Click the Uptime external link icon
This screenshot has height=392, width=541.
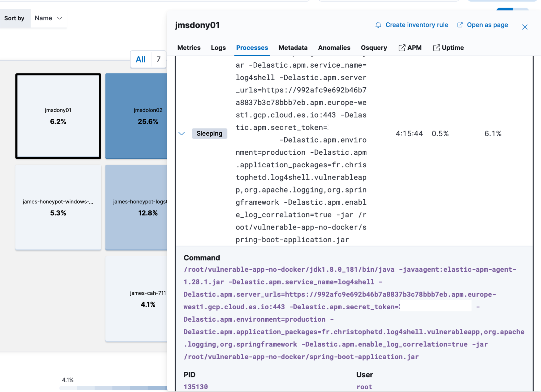point(436,48)
